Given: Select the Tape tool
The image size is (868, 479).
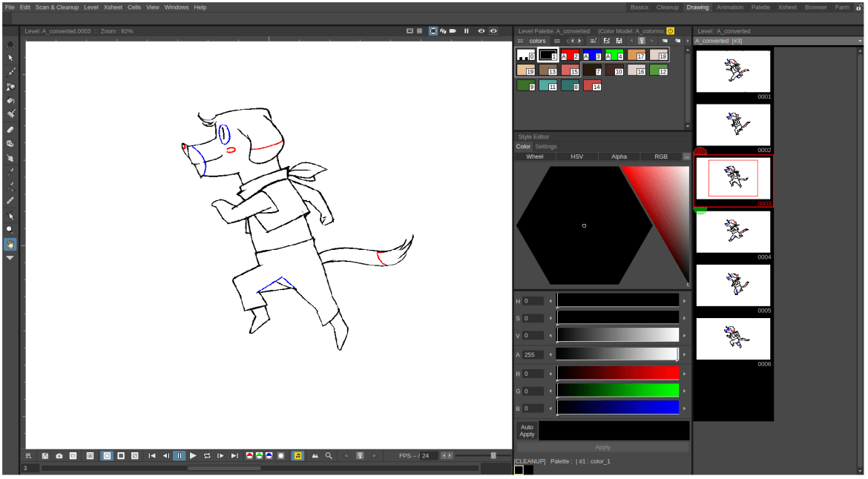Looking at the screenshot, I should [x=10, y=144].
